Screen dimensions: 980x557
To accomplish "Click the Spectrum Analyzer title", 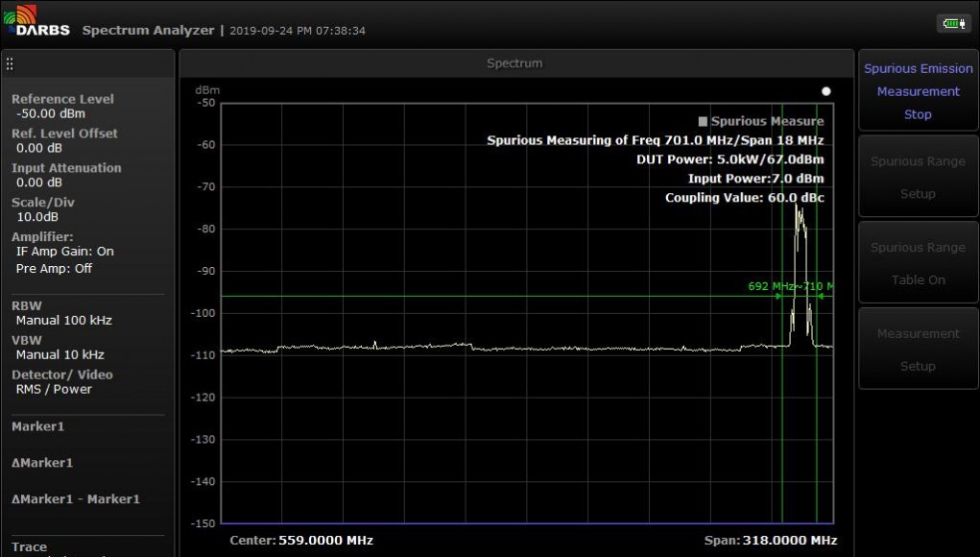I will tap(148, 30).
